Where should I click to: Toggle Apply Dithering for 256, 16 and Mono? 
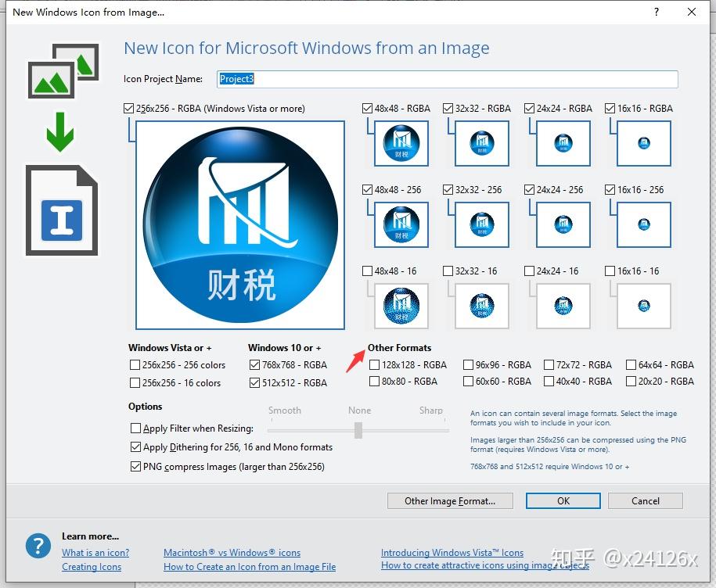click(135, 447)
